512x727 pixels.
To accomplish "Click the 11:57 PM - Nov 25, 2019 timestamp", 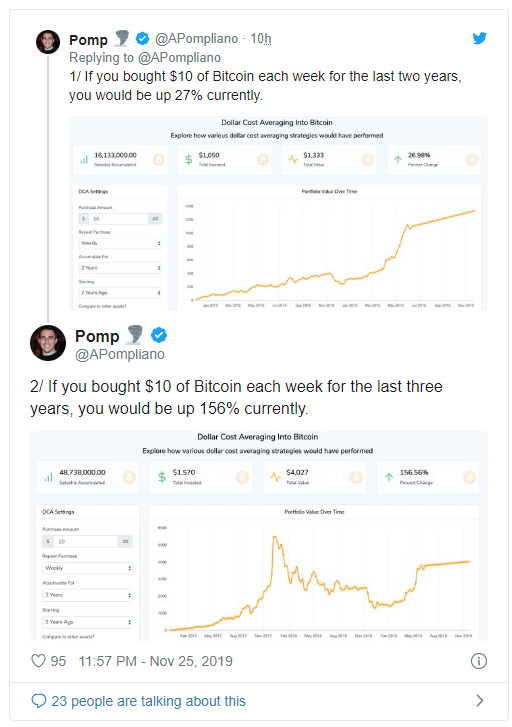I will pos(155,661).
